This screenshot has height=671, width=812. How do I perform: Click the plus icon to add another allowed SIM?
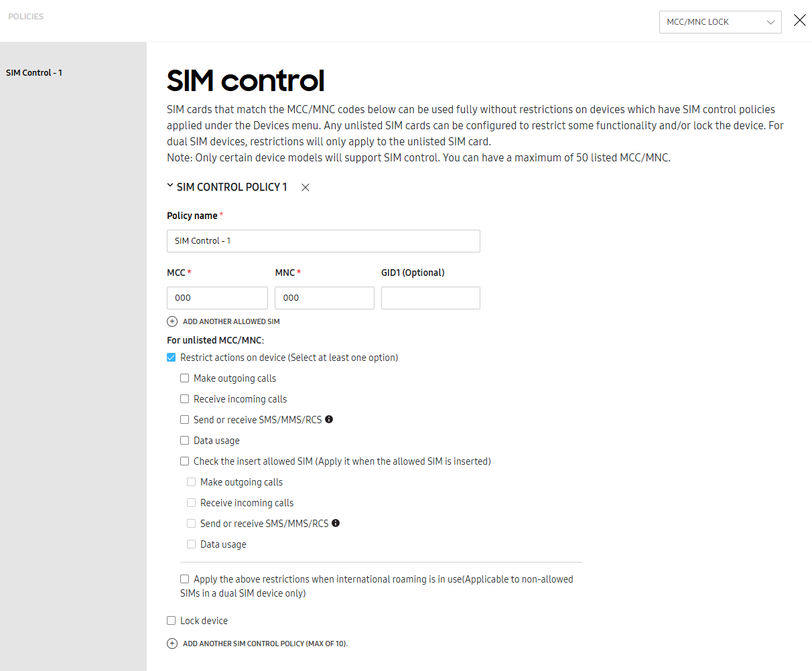point(172,321)
